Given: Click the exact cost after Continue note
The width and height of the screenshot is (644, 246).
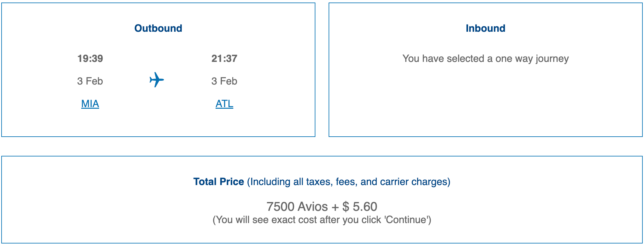Looking at the screenshot, I should pos(322,220).
